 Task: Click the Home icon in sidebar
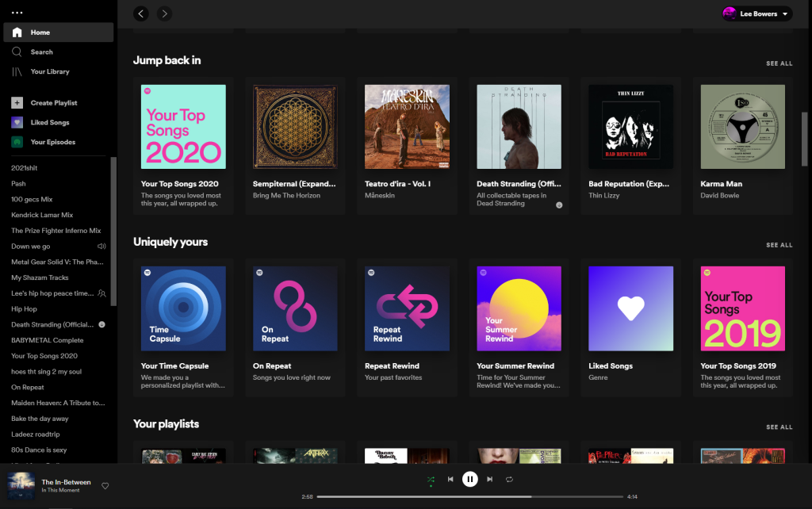17,33
